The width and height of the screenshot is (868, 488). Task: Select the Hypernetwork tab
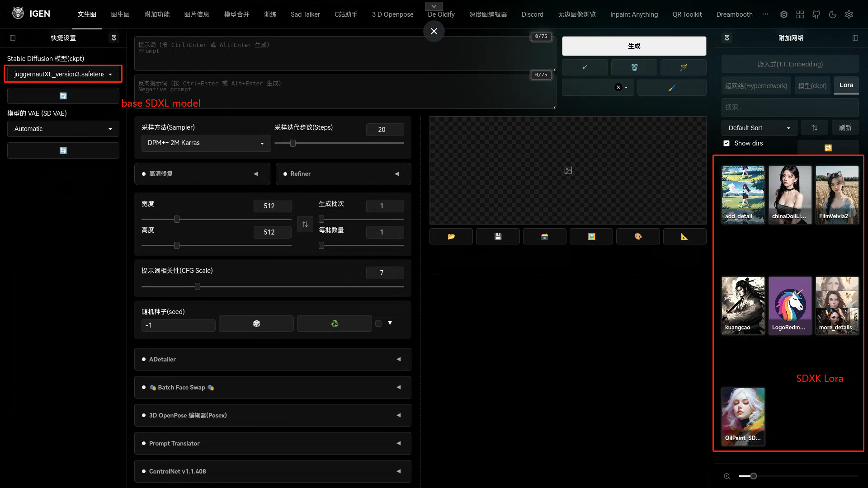click(x=756, y=85)
